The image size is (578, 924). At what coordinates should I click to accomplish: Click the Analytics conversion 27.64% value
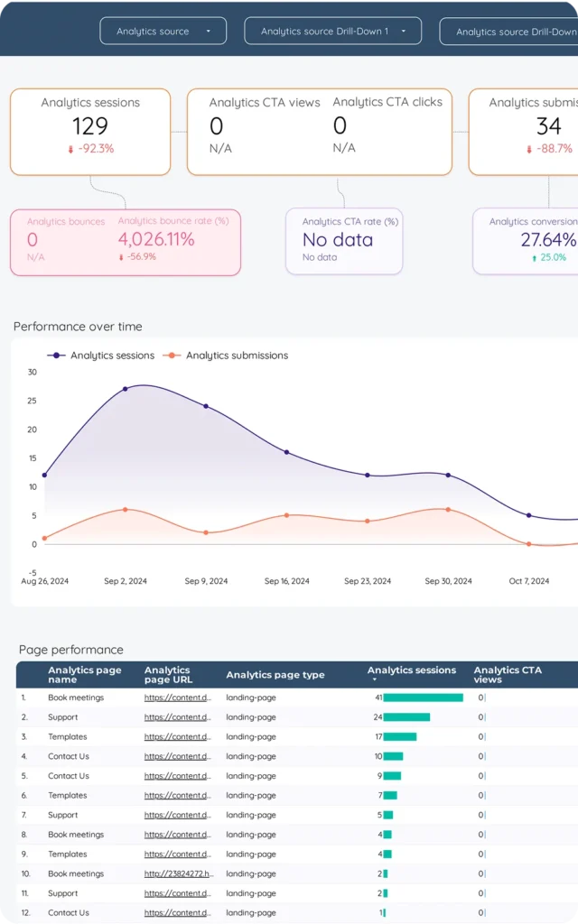[548, 240]
